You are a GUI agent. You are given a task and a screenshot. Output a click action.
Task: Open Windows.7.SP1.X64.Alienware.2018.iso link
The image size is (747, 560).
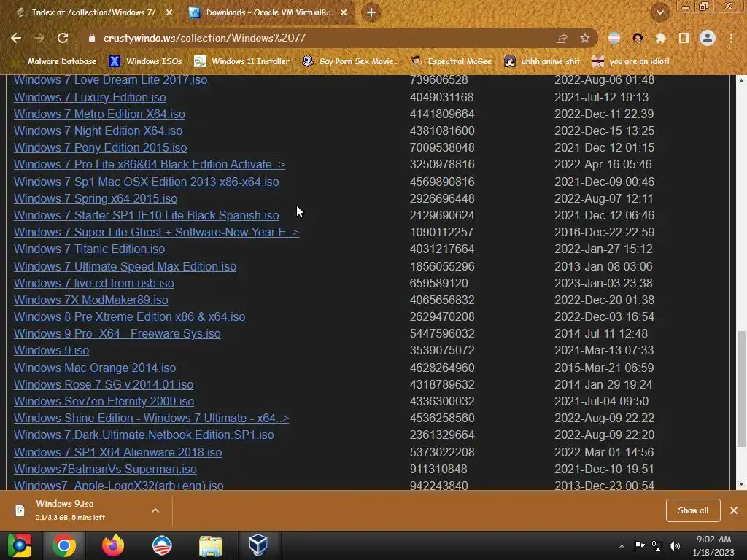(117, 452)
